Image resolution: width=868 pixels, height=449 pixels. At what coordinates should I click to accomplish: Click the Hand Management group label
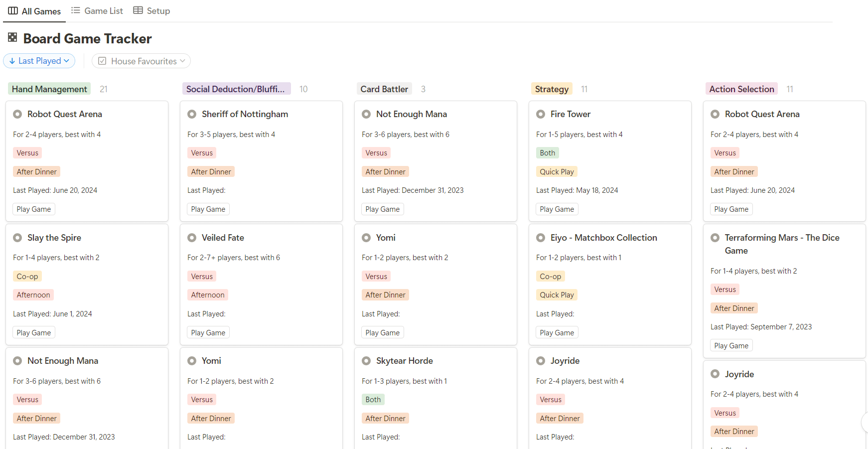49,89
